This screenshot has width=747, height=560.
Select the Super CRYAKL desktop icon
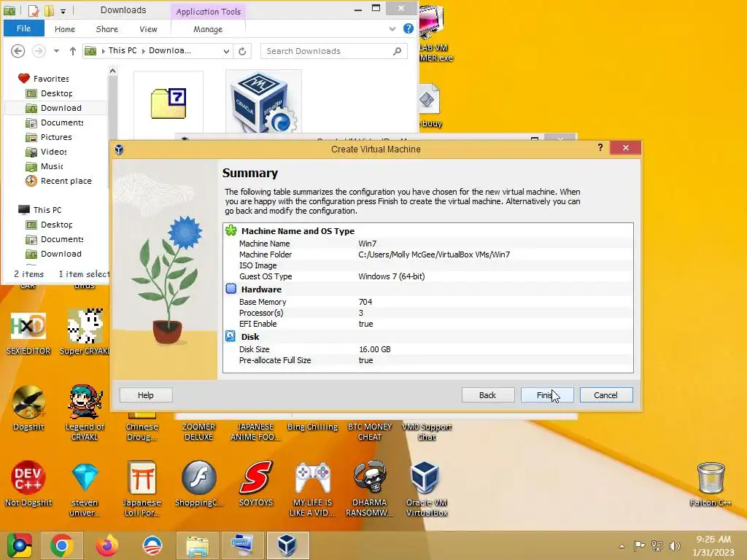[x=85, y=332]
